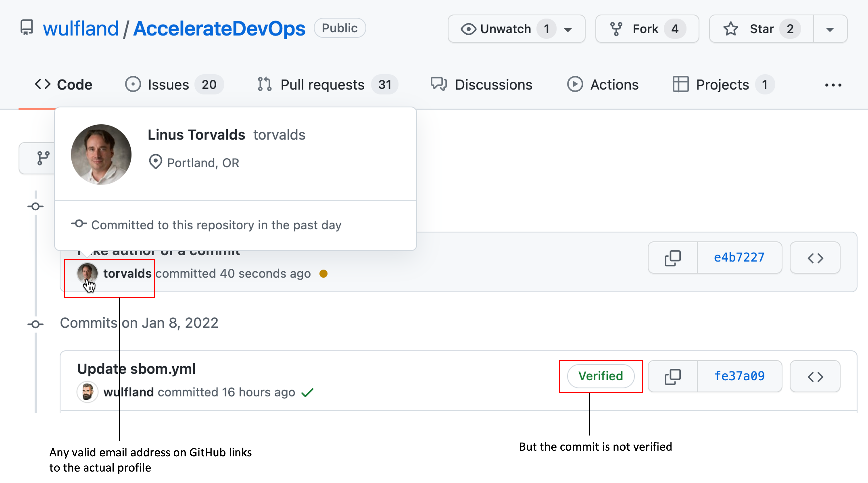
Task: Open the Star lists dropdown arrow
Action: (x=830, y=29)
